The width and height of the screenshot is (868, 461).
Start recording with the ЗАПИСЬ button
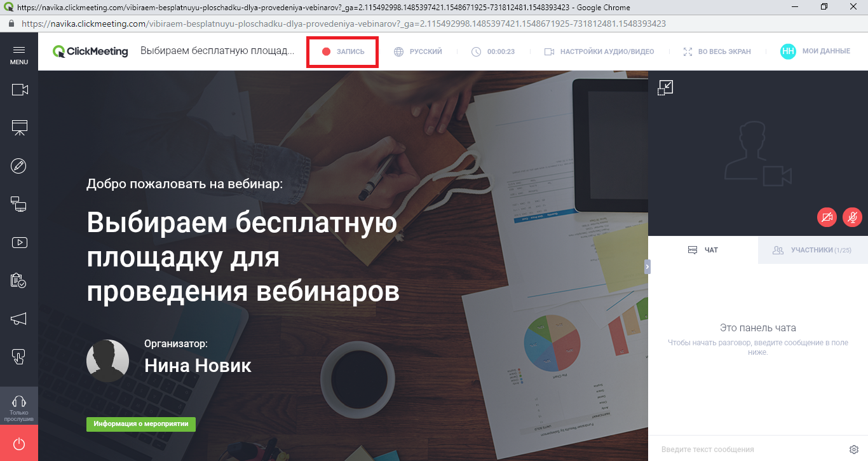[343, 52]
